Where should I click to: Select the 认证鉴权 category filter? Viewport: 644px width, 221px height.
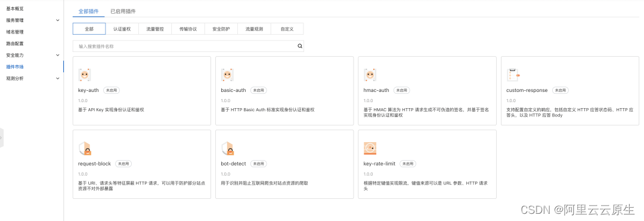[x=122, y=29]
